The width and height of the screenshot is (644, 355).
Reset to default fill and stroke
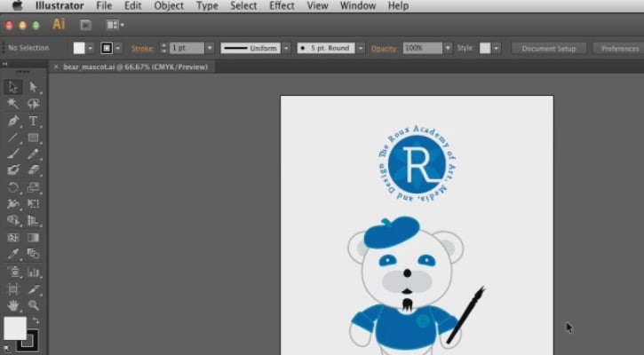(7, 350)
